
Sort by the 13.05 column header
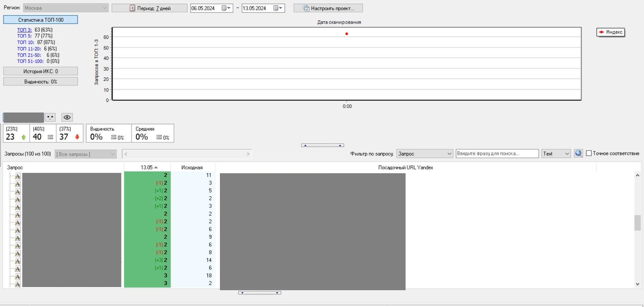147,167
